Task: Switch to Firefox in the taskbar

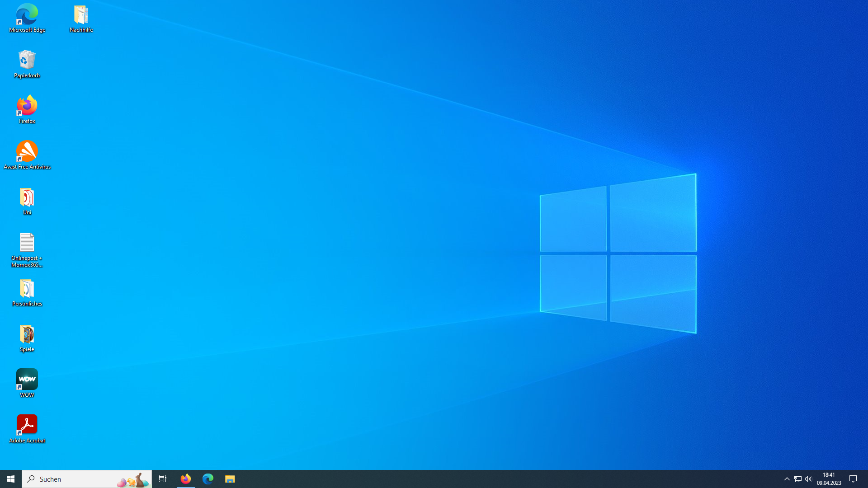Action: (x=186, y=479)
